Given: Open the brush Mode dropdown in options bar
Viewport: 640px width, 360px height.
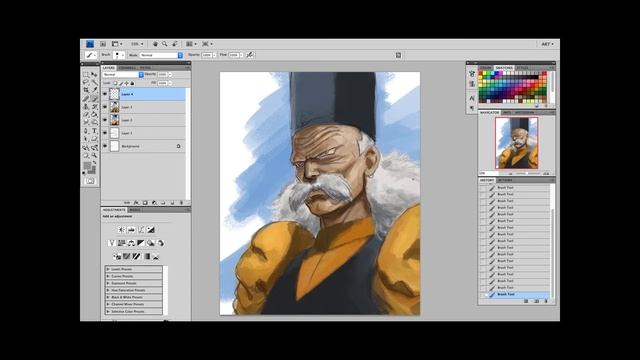Looking at the screenshot, I should [161, 55].
